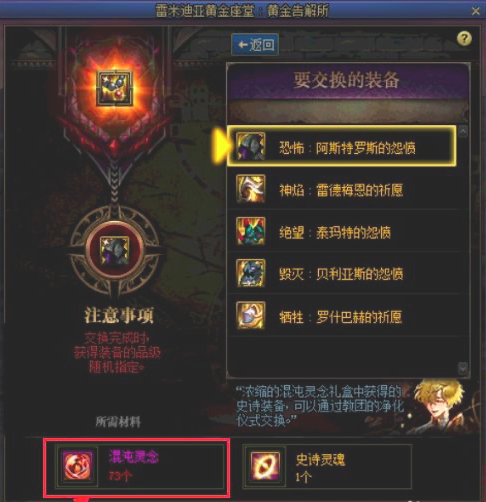Go back with the 返回 button
This screenshot has height=502, width=486.
point(255,44)
